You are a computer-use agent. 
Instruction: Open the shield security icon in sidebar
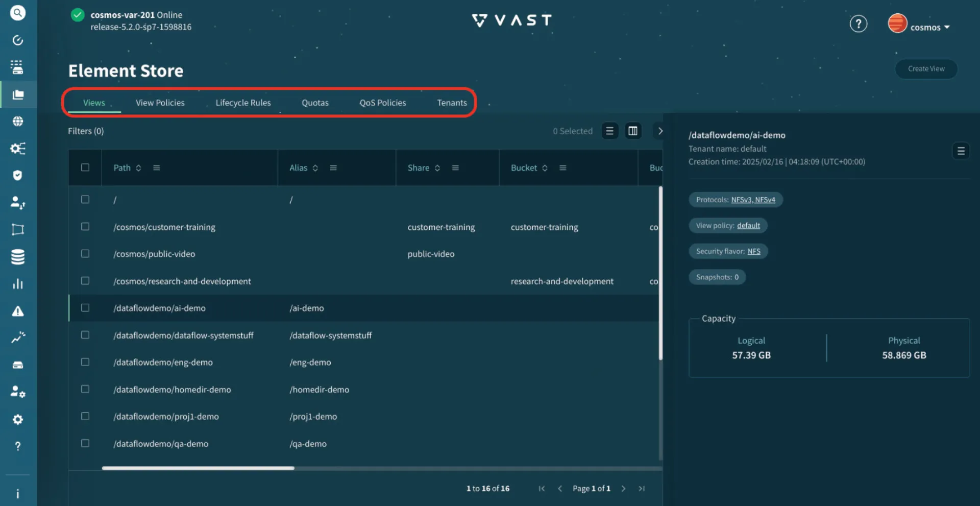(x=18, y=176)
